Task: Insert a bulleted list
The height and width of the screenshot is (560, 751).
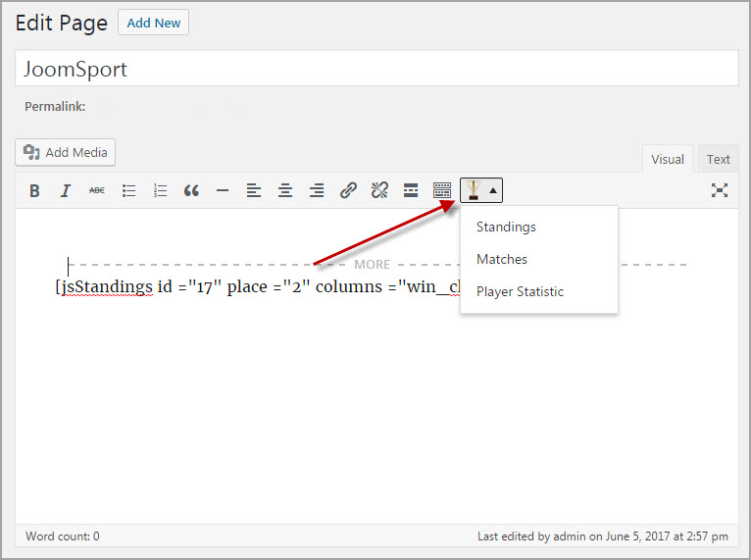Action: tap(128, 190)
